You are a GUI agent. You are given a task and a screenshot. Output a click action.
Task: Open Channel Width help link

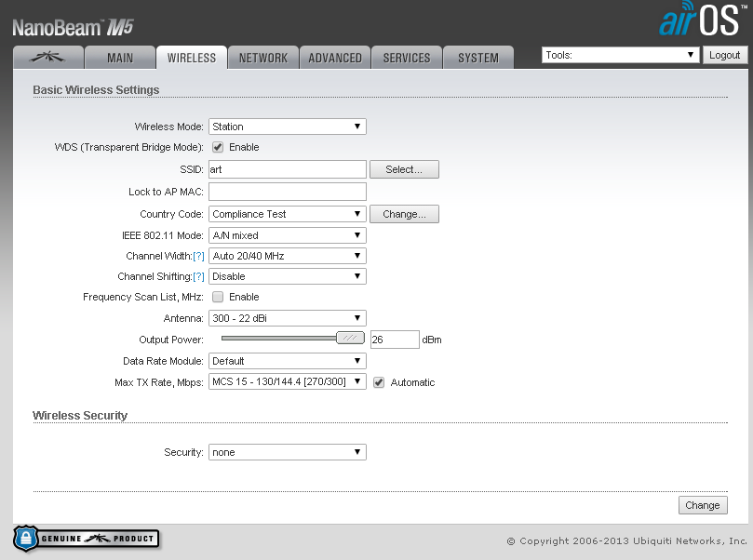[199, 256]
